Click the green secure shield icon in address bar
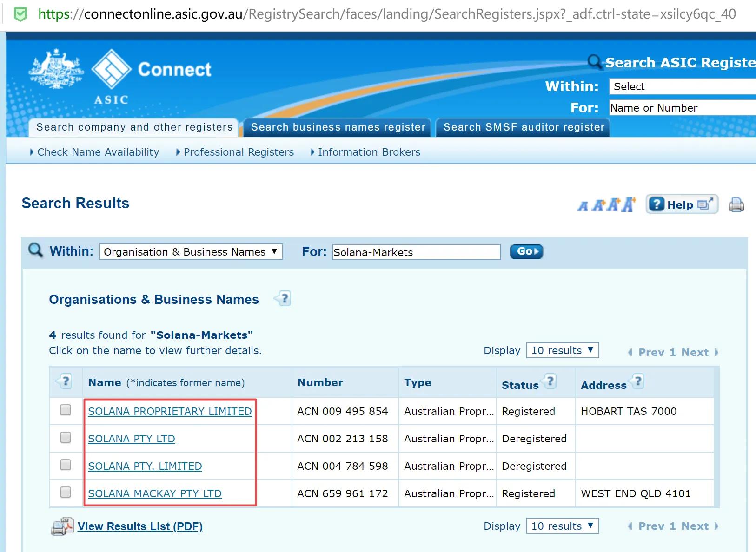 pyautogui.click(x=20, y=14)
